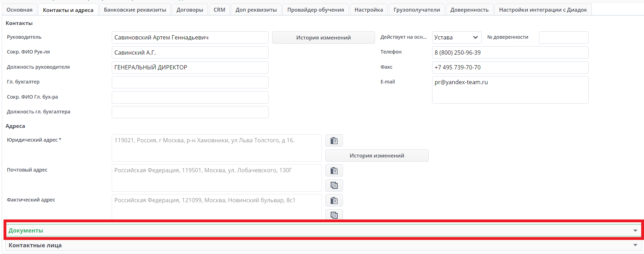The width and height of the screenshot is (644, 254).
Task: Focus the Должность гл. бухгалтера field
Action: 190,112
